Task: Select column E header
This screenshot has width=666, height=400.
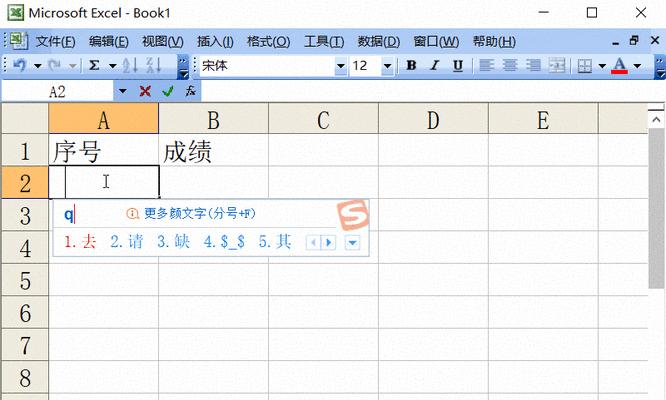Action: 544,118
